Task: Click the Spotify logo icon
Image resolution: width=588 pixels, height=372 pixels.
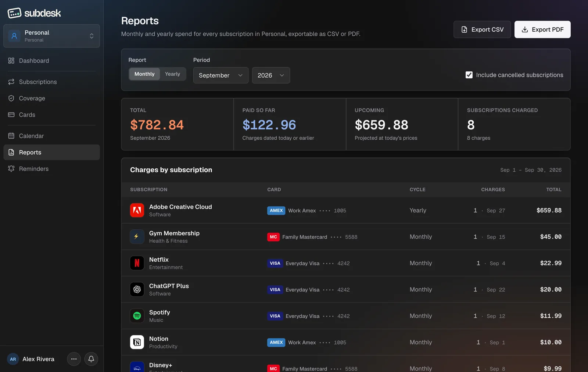Action: [137, 316]
